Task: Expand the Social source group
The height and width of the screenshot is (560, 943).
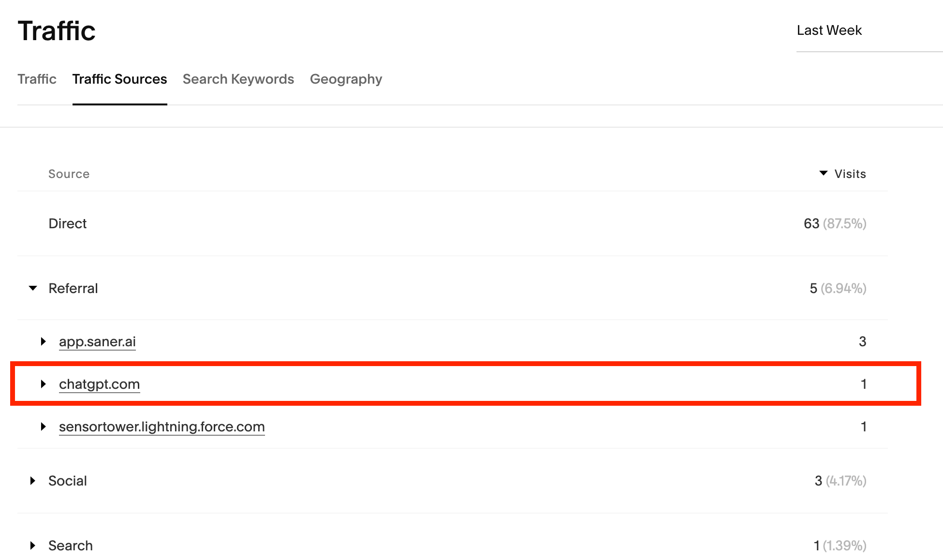Action: tap(33, 481)
